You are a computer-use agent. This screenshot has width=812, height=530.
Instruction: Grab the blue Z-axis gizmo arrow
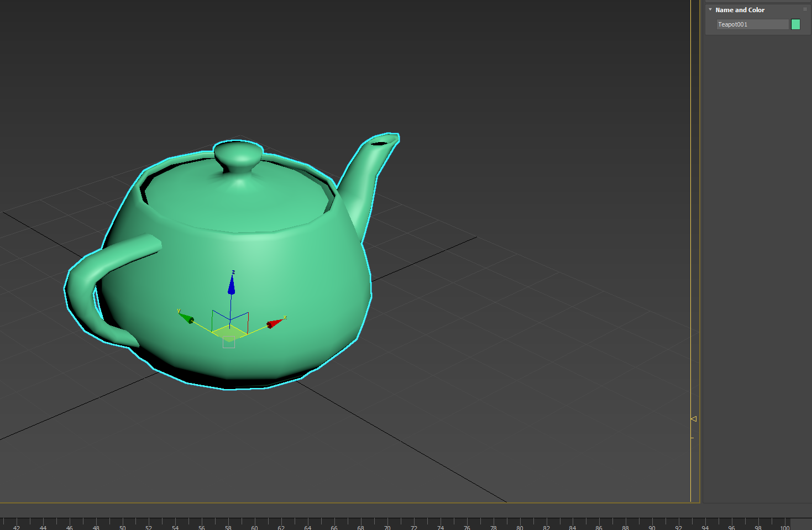point(232,284)
